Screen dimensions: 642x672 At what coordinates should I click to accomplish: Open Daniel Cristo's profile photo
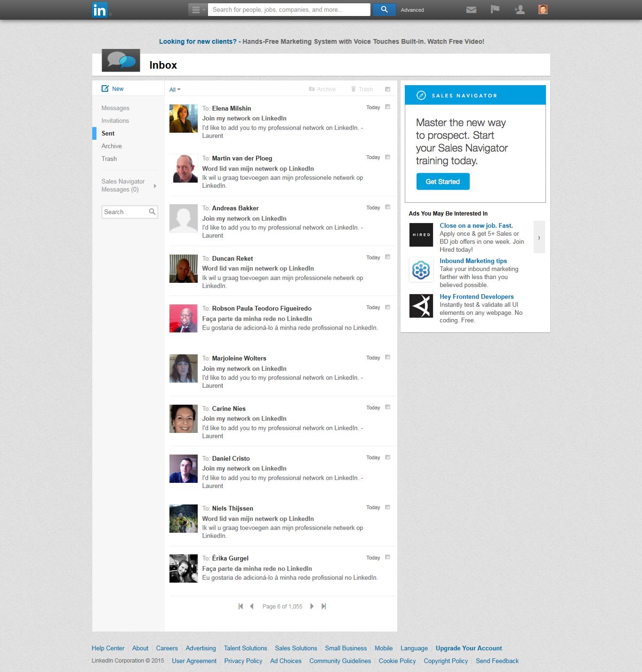[184, 469]
